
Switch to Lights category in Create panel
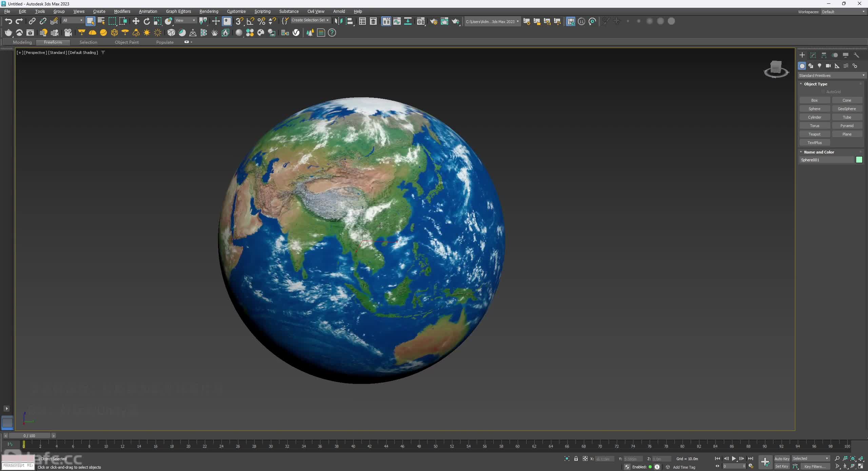point(820,66)
